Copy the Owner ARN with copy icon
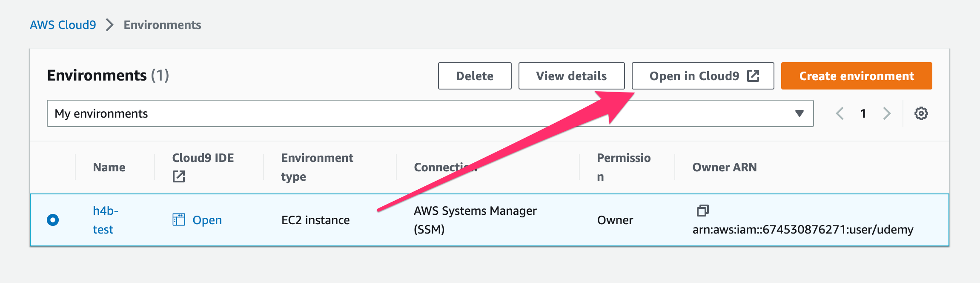Viewport: 980px width, 283px height. (702, 211)
